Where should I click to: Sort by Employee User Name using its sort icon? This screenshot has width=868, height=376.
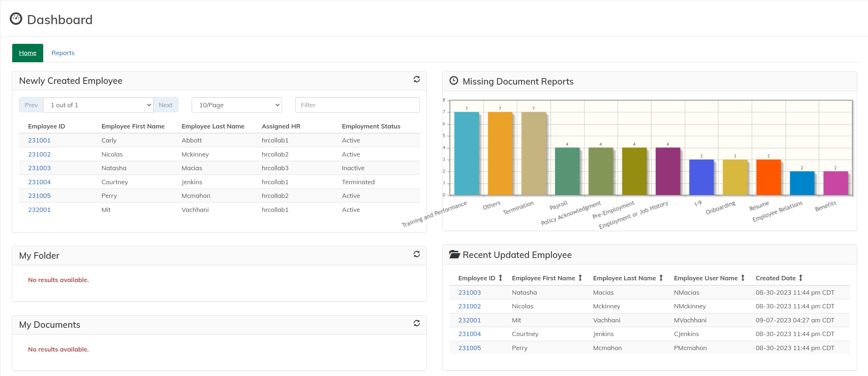click(742, 277)
